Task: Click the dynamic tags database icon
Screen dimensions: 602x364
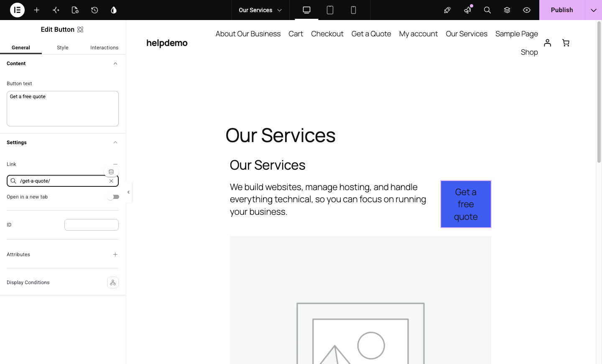Action: click(111, 172)
